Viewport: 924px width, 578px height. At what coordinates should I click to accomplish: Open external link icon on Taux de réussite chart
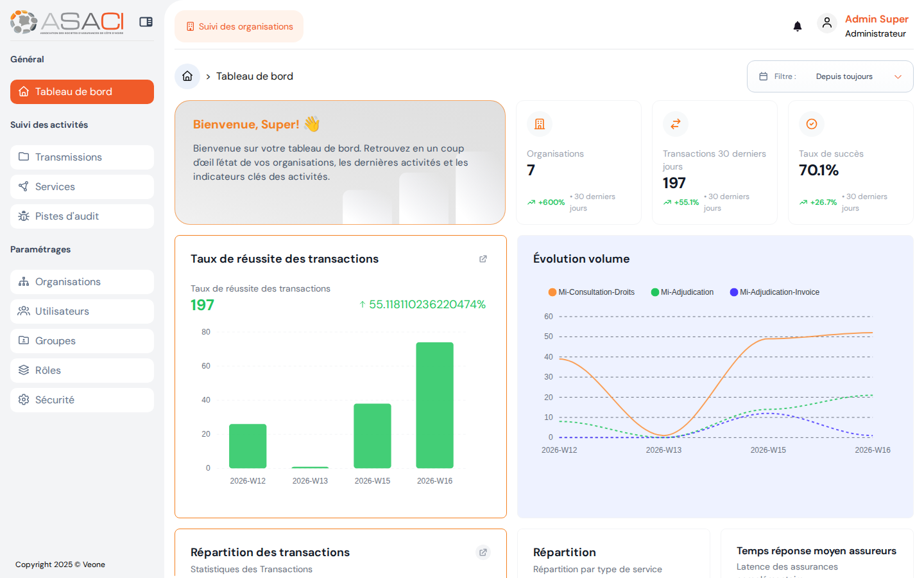click(x=483, y=259)
